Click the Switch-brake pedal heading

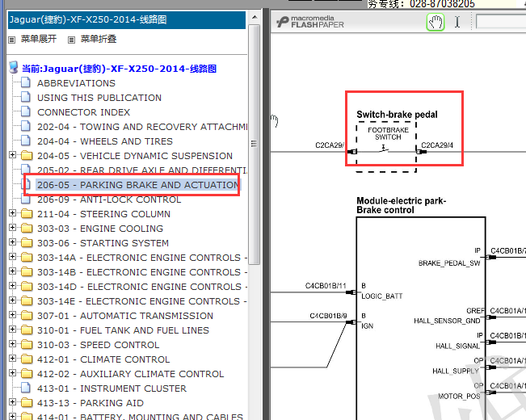tap(398, 115)
